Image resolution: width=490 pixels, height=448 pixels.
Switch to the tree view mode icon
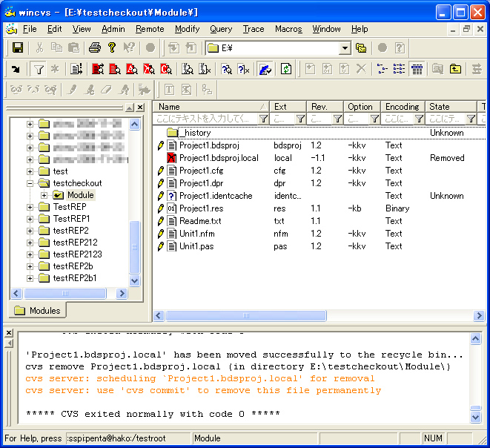(x=382, y=69)
